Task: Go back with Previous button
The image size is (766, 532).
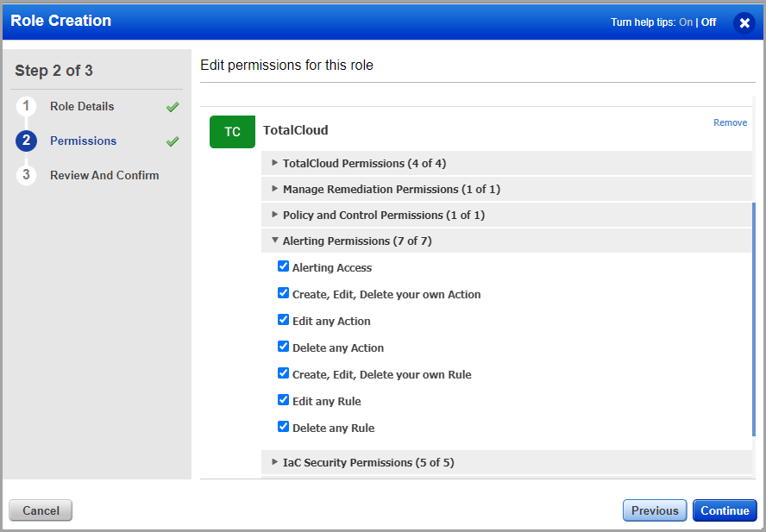Action: pos(655,510)
